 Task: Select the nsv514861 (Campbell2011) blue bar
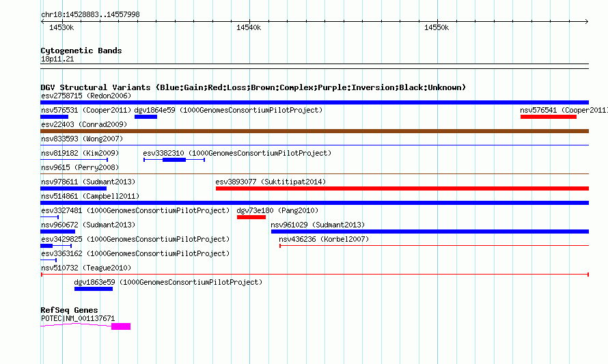coord(314,203)
